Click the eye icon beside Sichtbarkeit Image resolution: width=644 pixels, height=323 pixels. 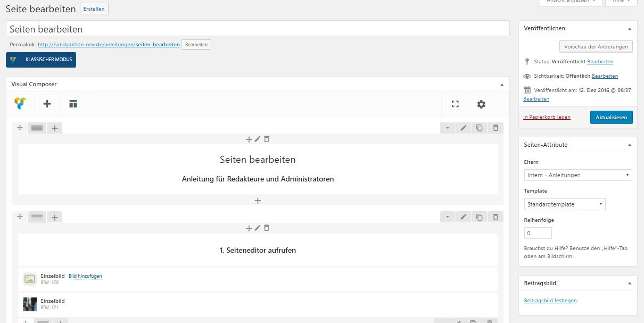click(527, 76)
